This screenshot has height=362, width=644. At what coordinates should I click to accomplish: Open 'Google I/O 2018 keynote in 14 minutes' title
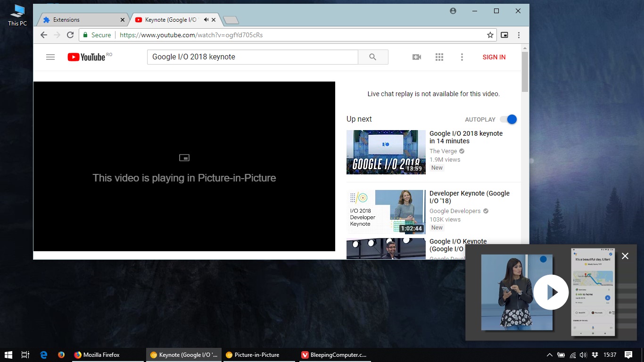pos(466,137)
